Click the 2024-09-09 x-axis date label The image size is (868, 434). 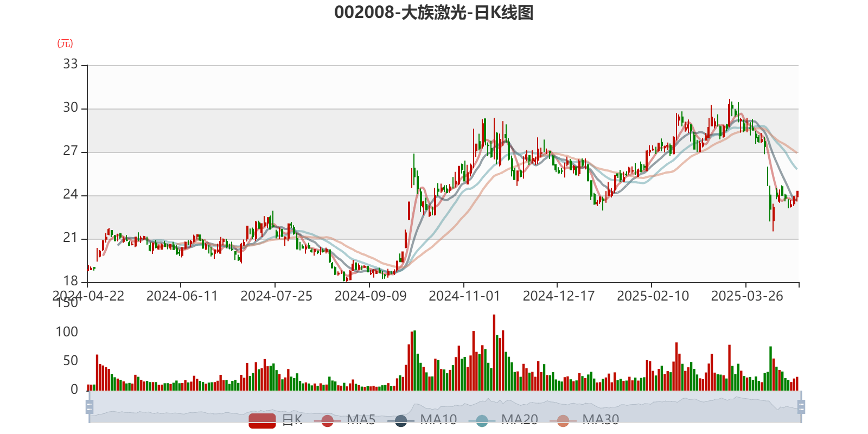370,296
